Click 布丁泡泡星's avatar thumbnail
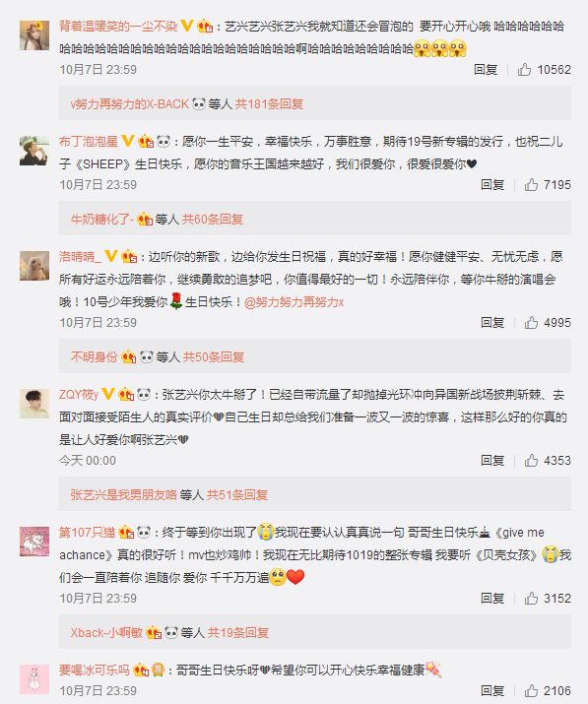 pyautogui.click(x=34, y=151)
